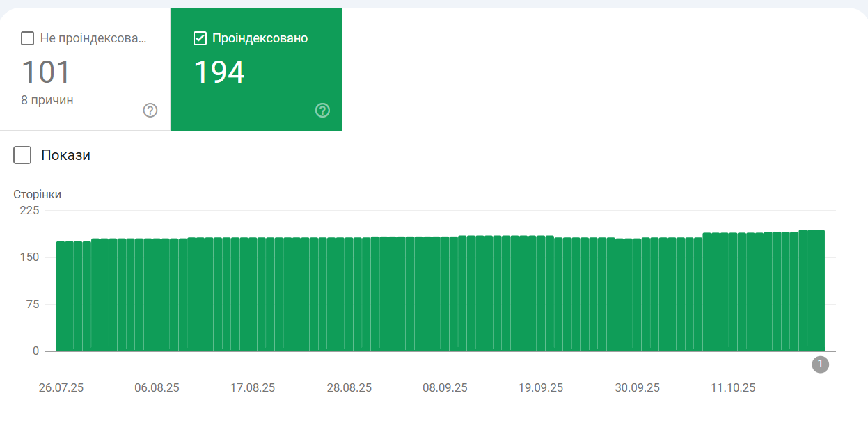Click the date label '19.09.25'

coord(541,387)
